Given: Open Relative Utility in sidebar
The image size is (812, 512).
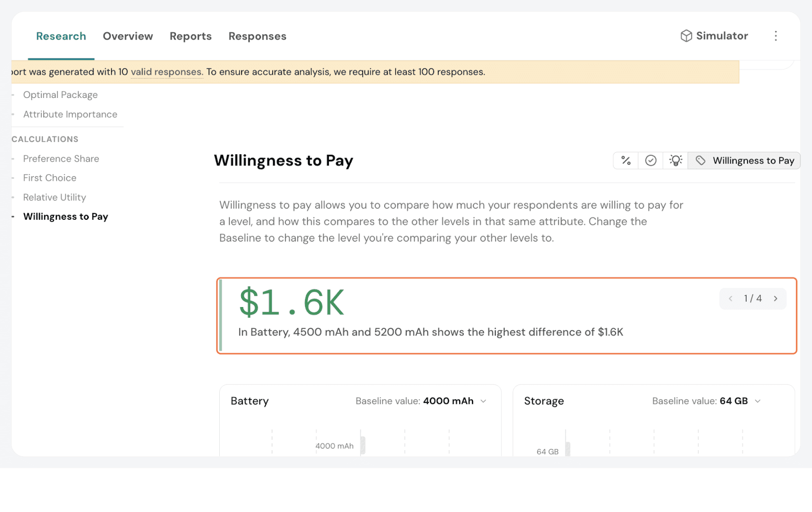Looking at the screenshot, I should 54,197.
